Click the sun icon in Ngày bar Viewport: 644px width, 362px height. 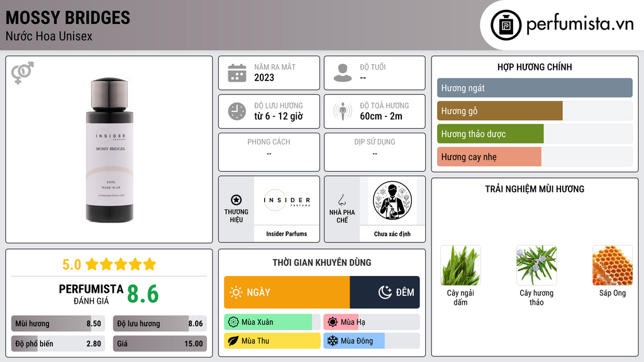236,292
